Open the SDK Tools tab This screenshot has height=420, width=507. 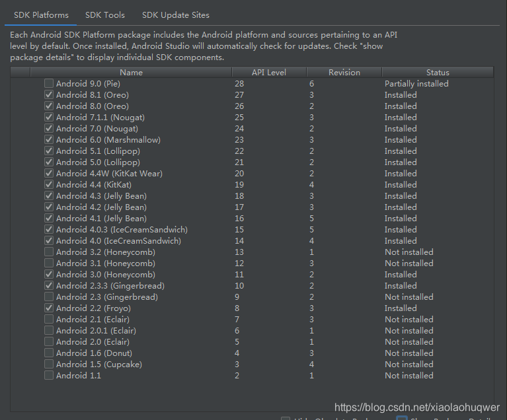(104, 15)
